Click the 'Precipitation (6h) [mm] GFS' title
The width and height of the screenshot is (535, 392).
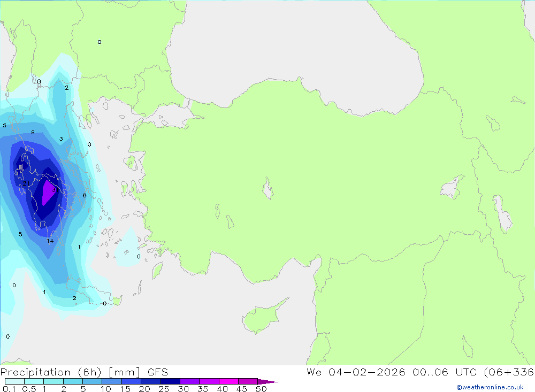click(85, 372)
